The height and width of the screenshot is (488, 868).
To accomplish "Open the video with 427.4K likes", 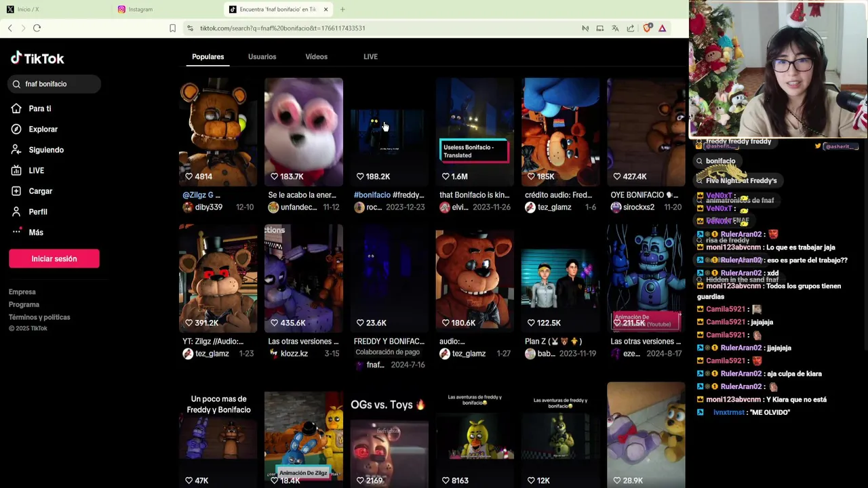I will point(646,131).
